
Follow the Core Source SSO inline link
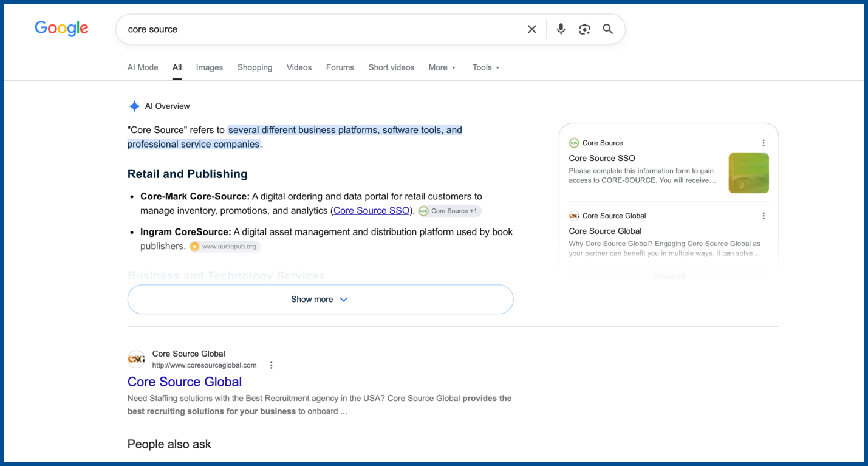(371, 211)
